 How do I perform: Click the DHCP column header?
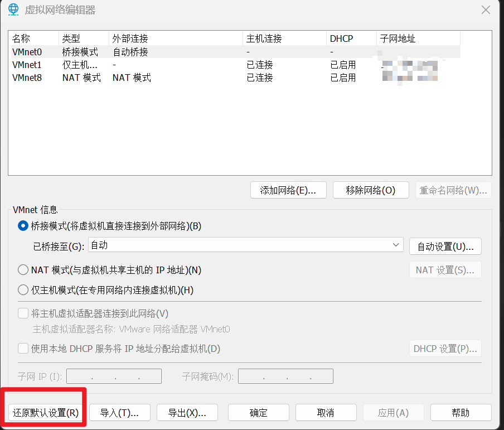click(351, 38)
